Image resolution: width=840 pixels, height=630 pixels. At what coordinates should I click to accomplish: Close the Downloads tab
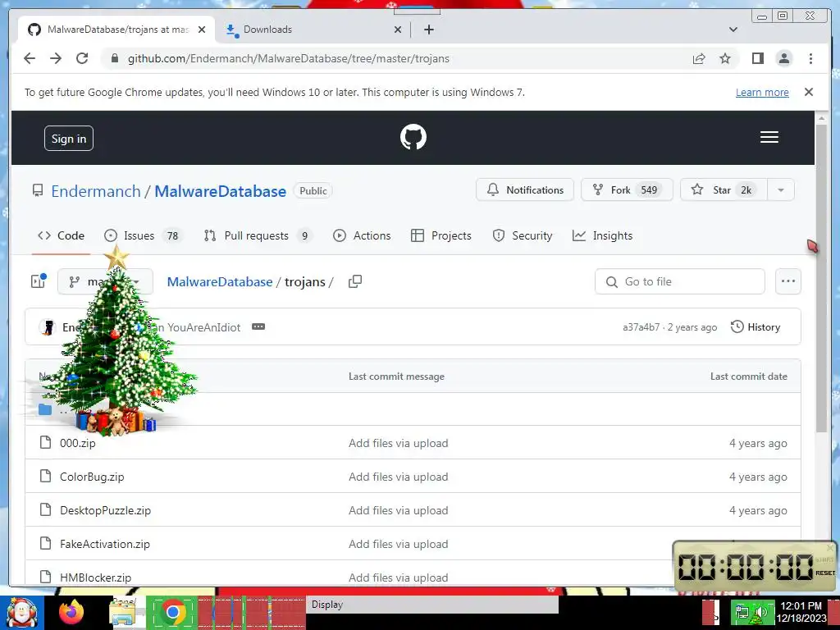(x=398, y=30)
